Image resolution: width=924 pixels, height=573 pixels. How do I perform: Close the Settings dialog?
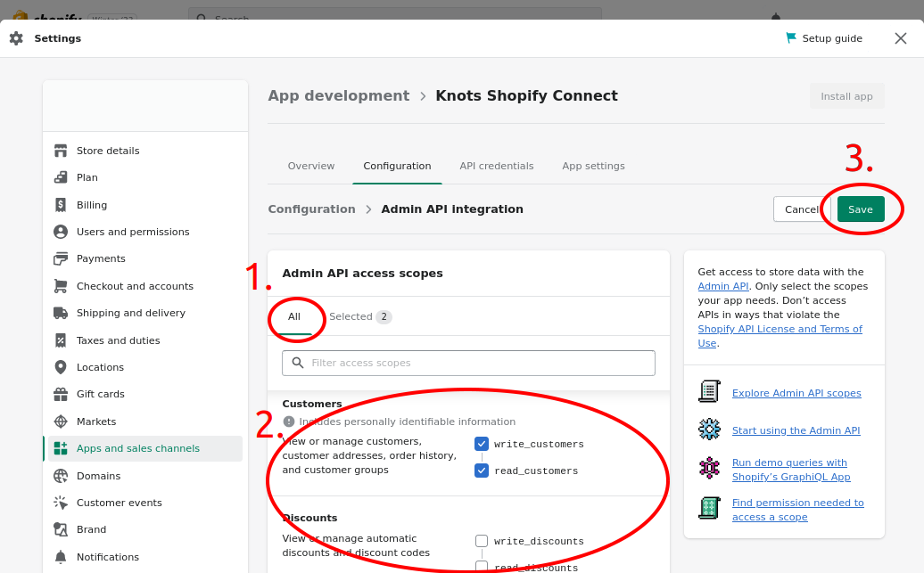click(901, 38)
